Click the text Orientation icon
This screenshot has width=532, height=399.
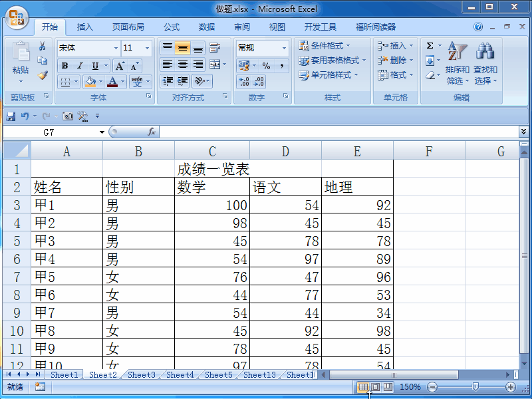(x=199, y=80)
